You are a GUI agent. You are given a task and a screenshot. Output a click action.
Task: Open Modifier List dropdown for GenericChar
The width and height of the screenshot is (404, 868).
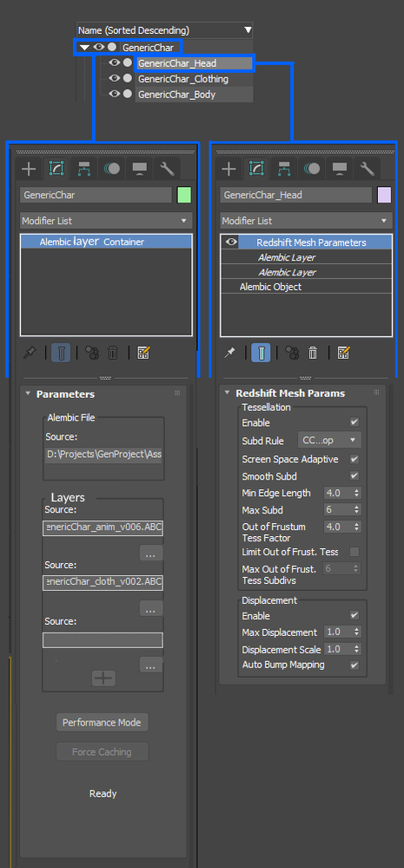[106, 221]
